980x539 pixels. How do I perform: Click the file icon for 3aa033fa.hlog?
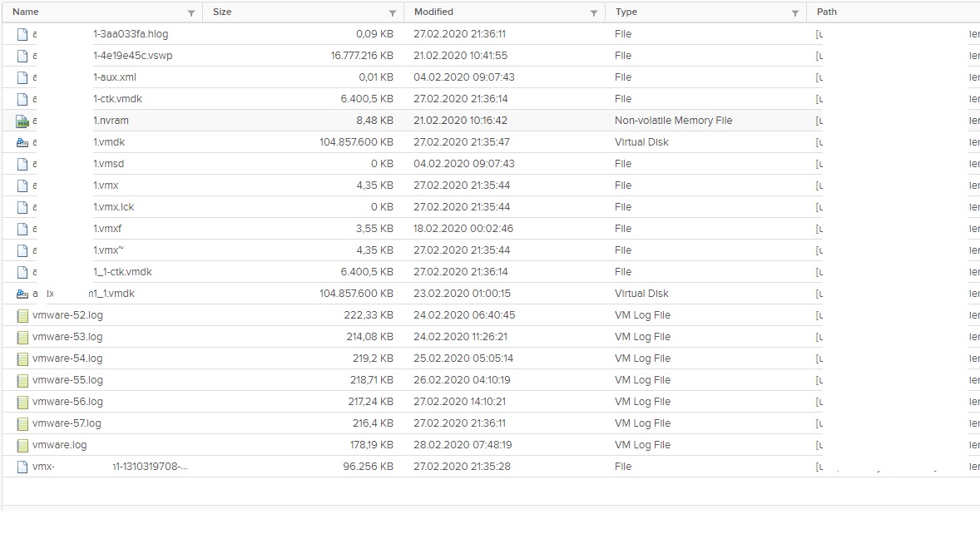22,34
